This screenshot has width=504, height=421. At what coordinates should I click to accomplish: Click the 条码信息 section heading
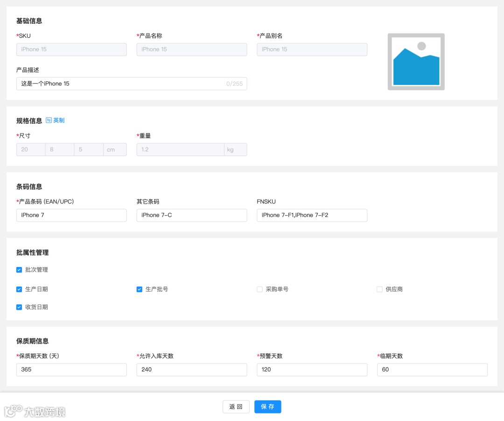pyautogui.click(x=29, y=187)
